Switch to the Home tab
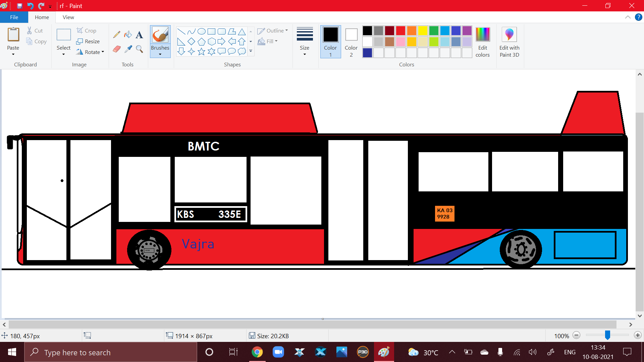The width and height of the screenshot is (644, 362). coord(42,17)
